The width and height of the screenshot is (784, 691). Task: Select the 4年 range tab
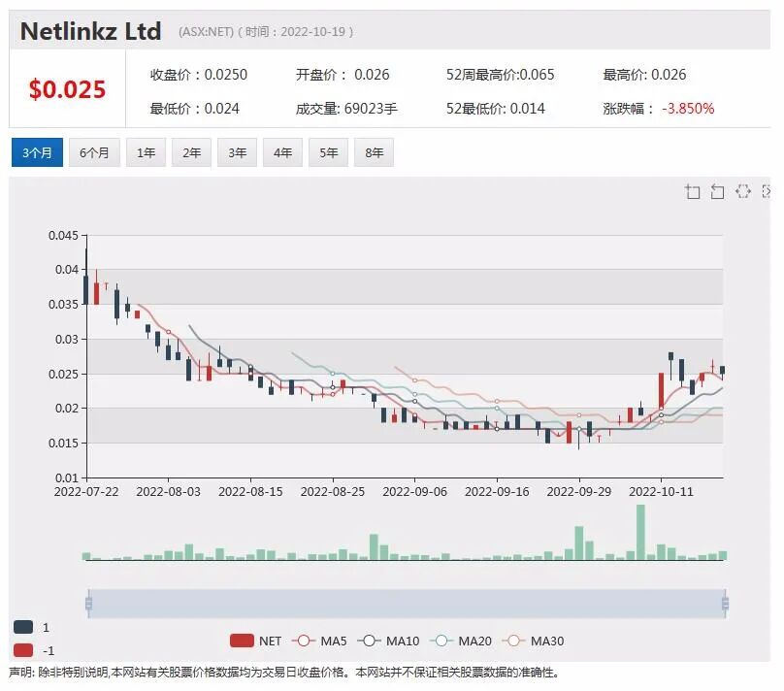[283, 152]
